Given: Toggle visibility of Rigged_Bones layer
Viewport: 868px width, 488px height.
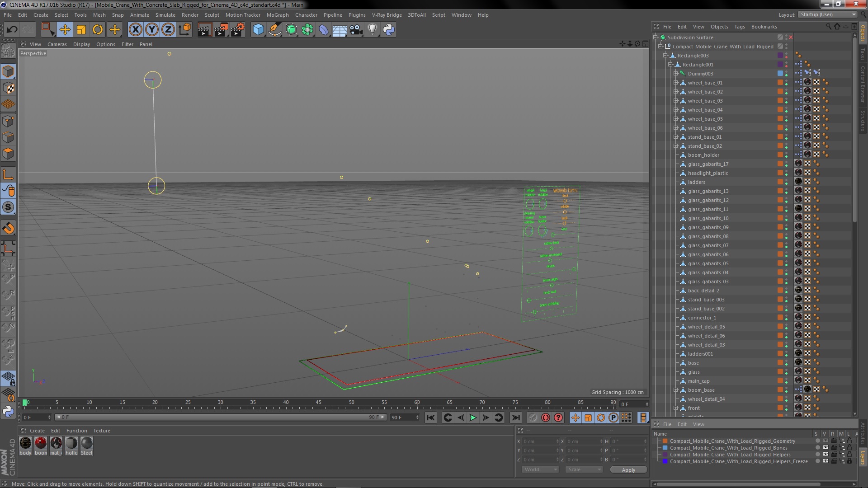Looking at the screenshot, I should [x=826, y=448].
